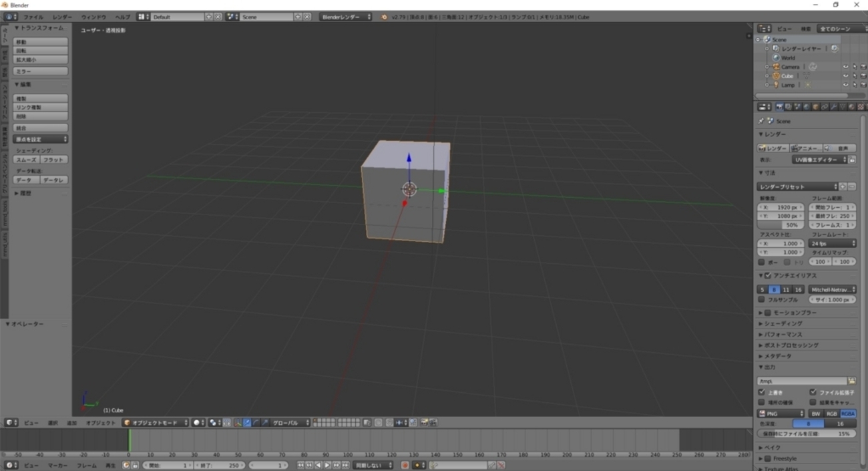Viewport: 868px width, 471px height.
Task: Open the output path folder browser icon
Action: [852, 381]
